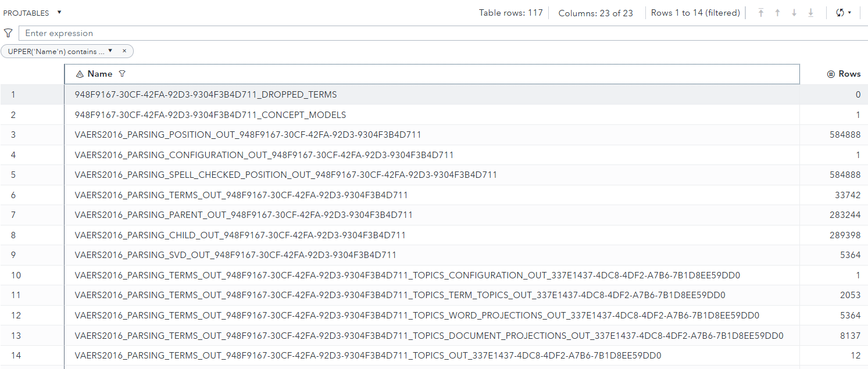Remove the UPPER('Name'n) contains filter chip
The width and height of the screenshot is (868, 369).
124,51
